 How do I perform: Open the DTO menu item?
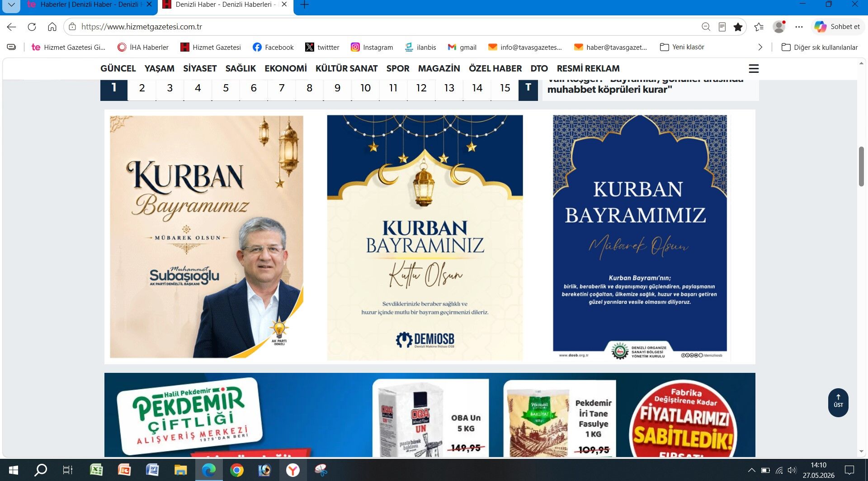(x=539, y=68)
